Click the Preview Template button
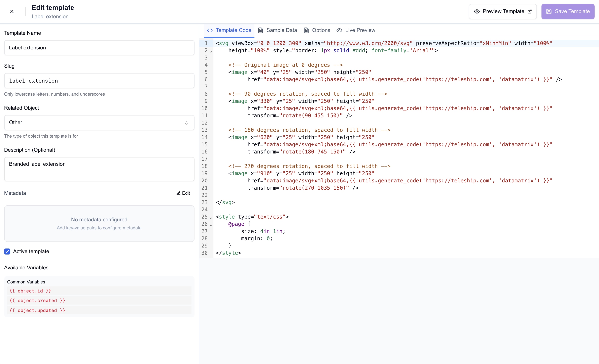The height and width of the screenshot is (364, 599). [502, 11]
